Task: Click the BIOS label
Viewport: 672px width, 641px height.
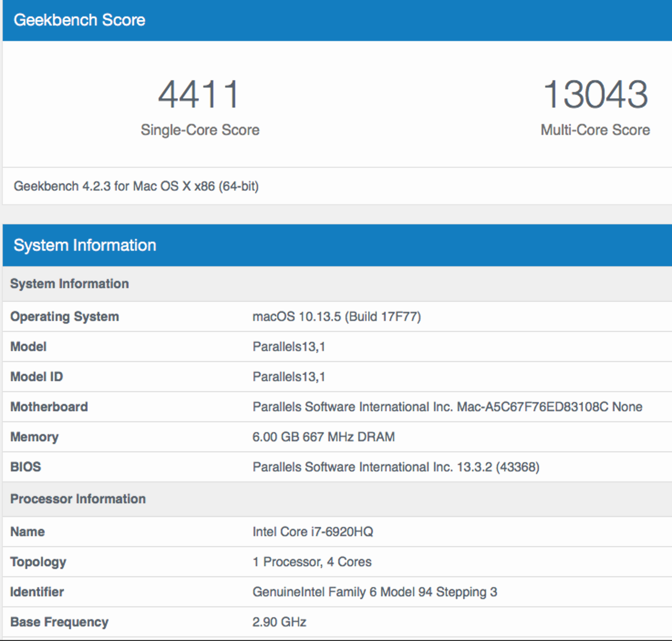Action: (x=26, y=467)
